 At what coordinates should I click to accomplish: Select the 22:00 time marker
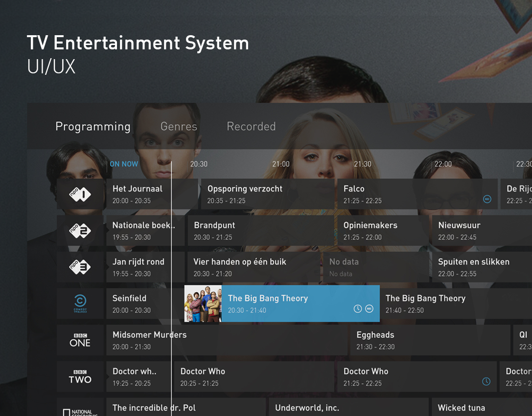pyautogui.click(x=443, y=164)
